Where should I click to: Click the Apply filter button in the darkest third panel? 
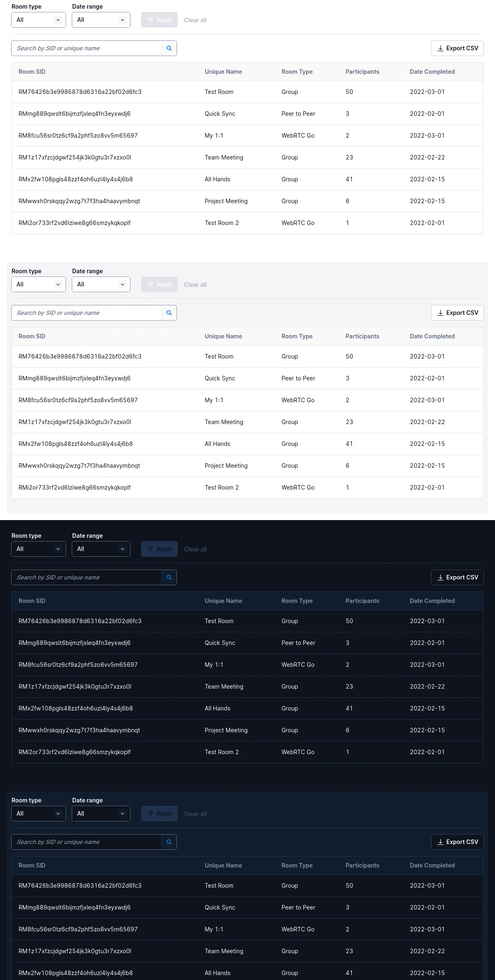pyautogui.click(x=159, y=549)
